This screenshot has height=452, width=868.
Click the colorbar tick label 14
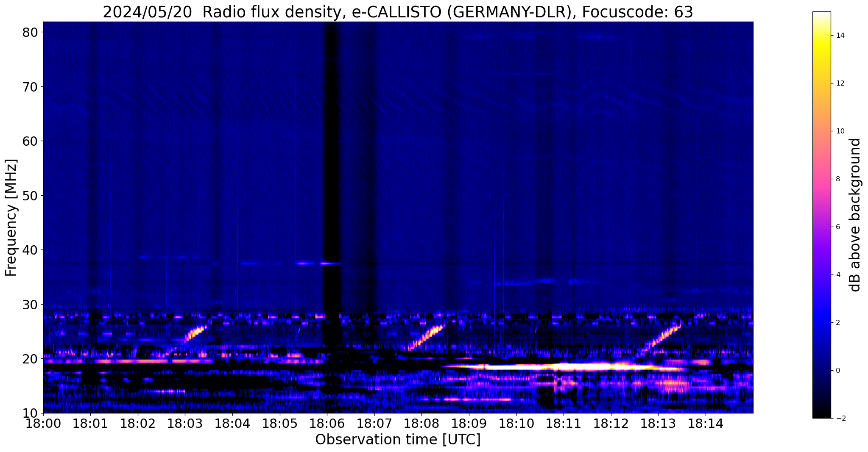840,36
